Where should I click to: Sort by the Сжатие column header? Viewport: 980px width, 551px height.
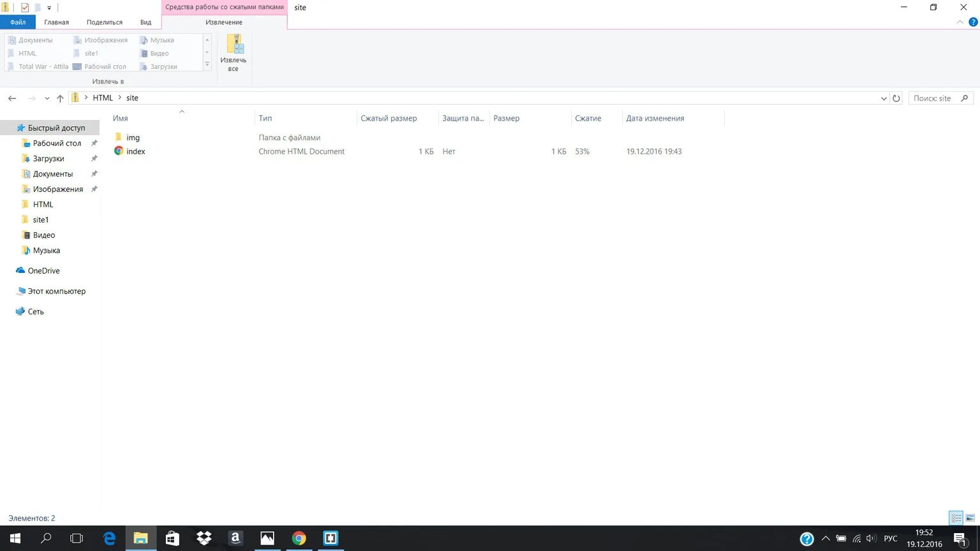click(x=588, y=118)
